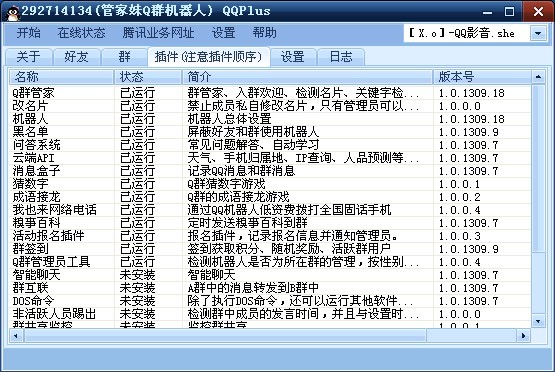Switch to the 关于 tab
This screenshot has width=555, height=372.
(28, 57)
